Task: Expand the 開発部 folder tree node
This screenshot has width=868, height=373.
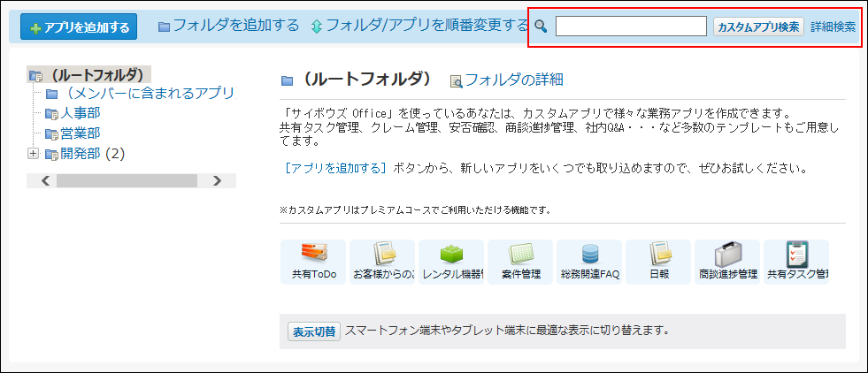Action: (34, 154)
